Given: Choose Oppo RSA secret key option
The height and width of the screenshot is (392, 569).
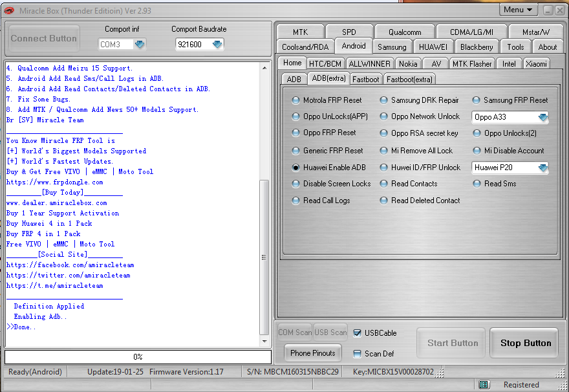Looking at the screenshot, I should coord(419,133).
